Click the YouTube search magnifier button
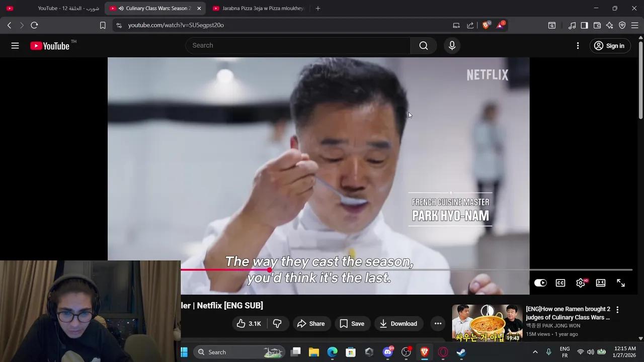Screen dimensions: 644x362 point(423,46)
